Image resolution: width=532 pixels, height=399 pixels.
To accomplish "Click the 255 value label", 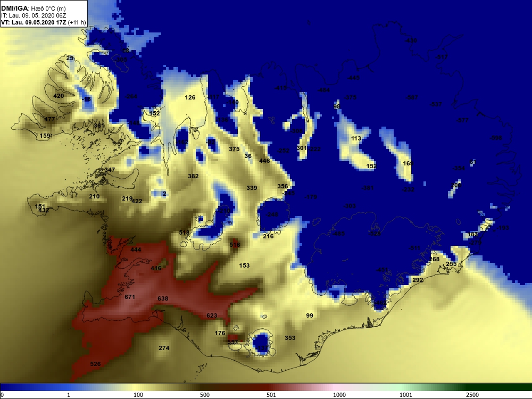I will coord(451,264).
